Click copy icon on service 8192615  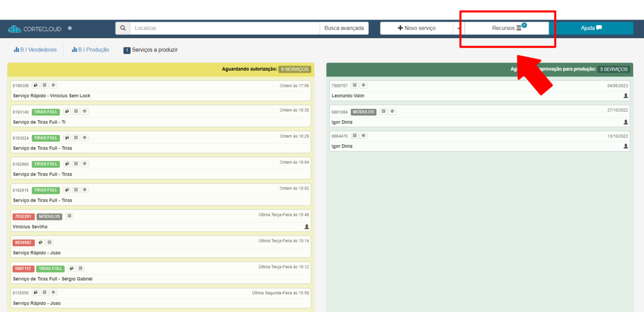[x=67, y=190]
